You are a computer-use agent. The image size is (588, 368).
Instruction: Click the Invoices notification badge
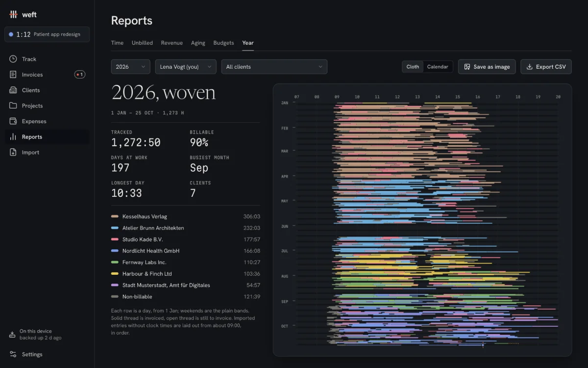[x=80, y=75]
